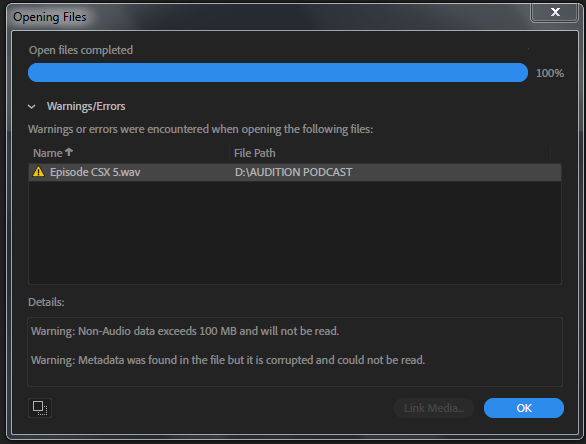This screenshot has width=586, height=444.
Task: Close the Opening Files dialog
Action: [555, 12]
